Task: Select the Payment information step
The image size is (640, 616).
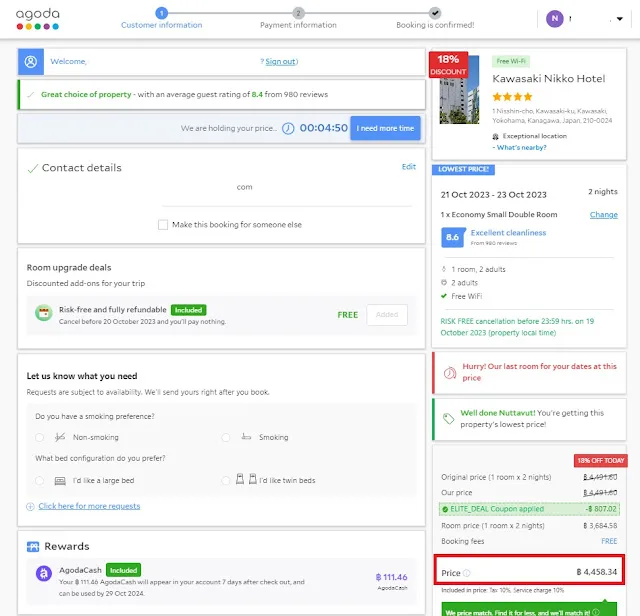Action: point(298,19)
